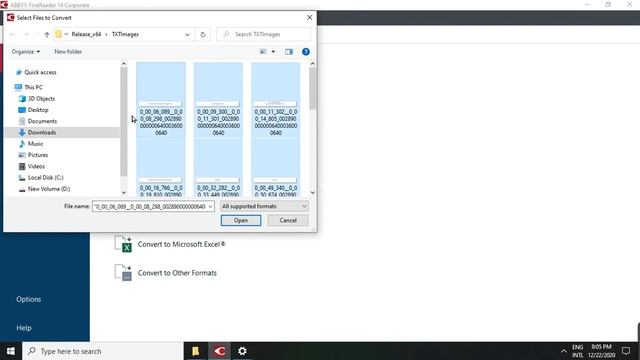Open Pictures in navigation pane
Viewport: 640px width, 360px height.
(38, 155)
